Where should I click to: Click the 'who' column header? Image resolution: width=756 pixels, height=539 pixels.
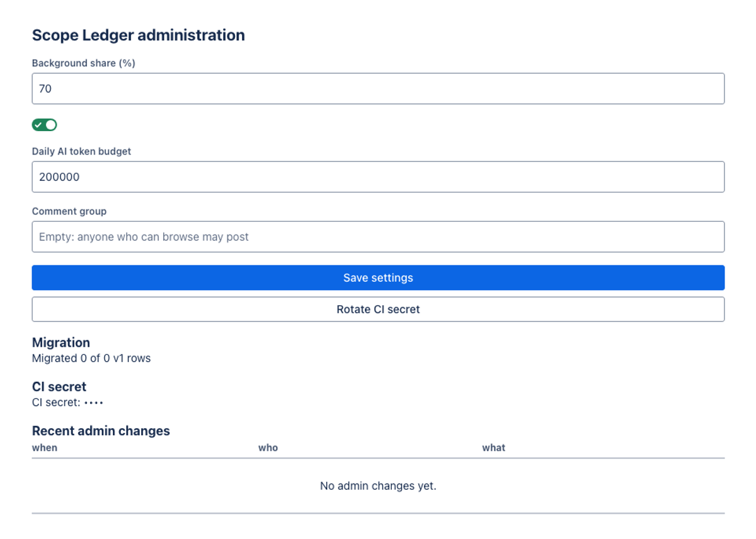point(268,448)
